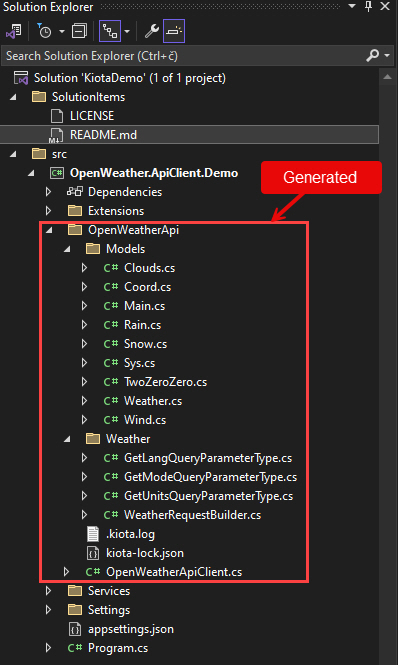Click the search magnifier icon
398x665 pixels.
373,55
